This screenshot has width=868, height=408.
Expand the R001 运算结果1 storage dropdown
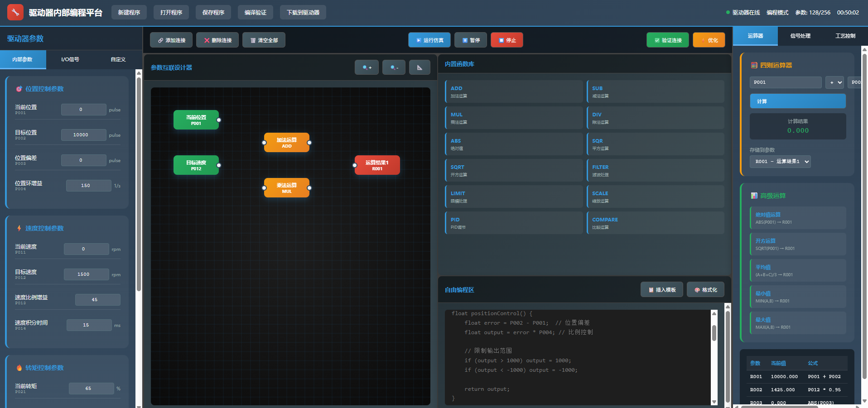point(780,162)
